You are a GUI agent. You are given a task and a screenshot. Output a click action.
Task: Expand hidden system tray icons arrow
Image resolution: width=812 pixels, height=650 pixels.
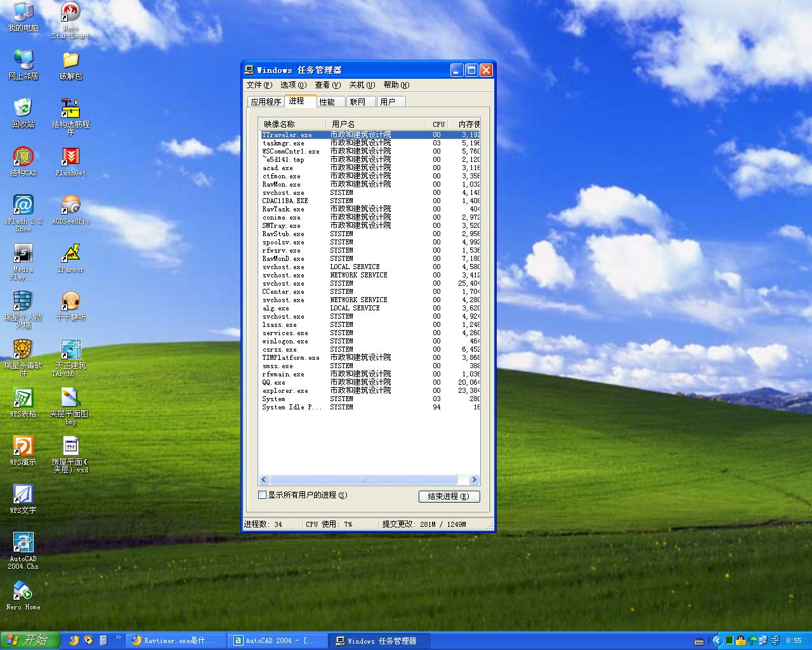[x=717, y=640]
